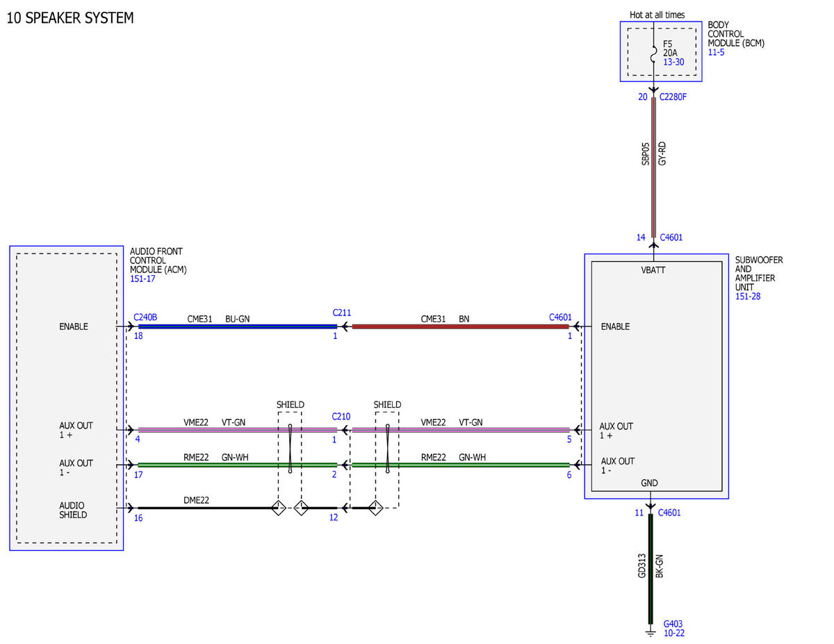
Task: Select connector label C2280F
Action: (673, 97)
